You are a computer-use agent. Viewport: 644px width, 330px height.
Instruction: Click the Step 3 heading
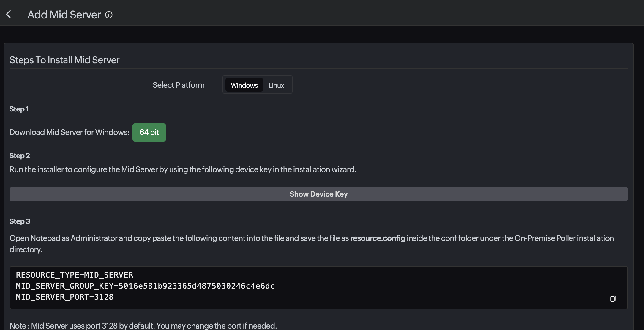pos(20,221)
